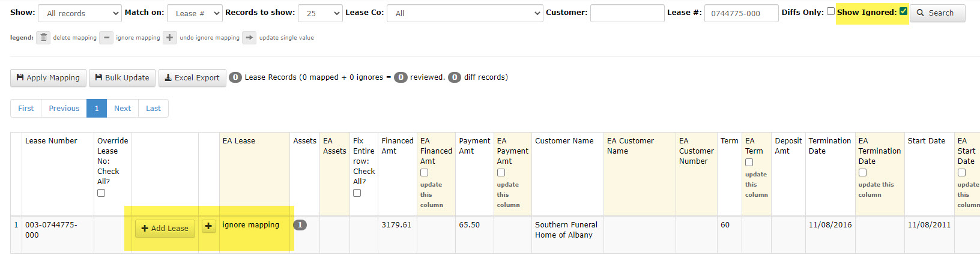Jump to the Last page
This screenshot has width=980, height=261.
(153, 109)
